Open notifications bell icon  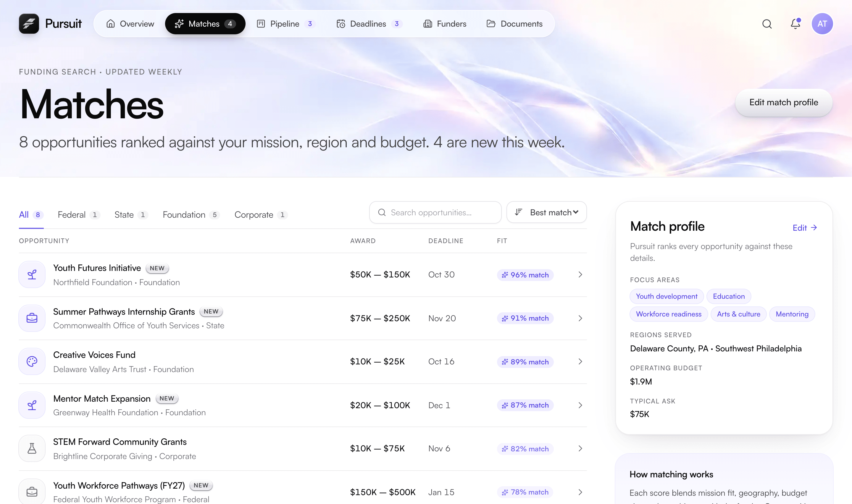[795, 23]
